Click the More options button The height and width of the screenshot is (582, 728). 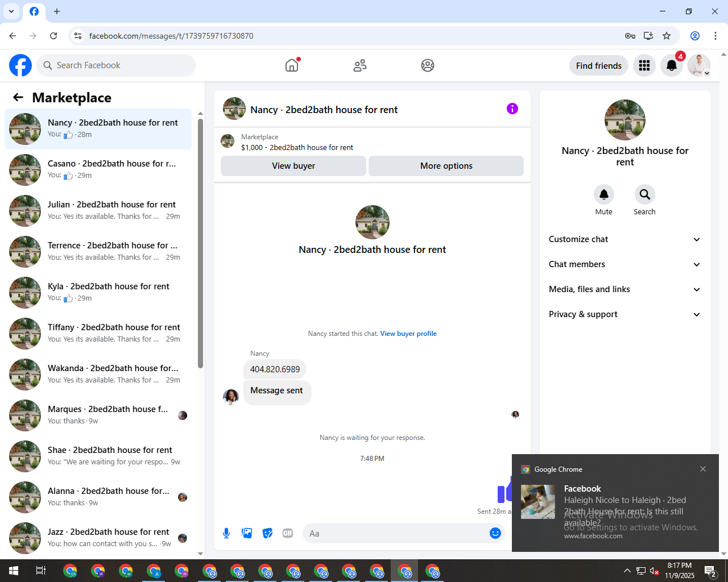click(x=446, y=166)
